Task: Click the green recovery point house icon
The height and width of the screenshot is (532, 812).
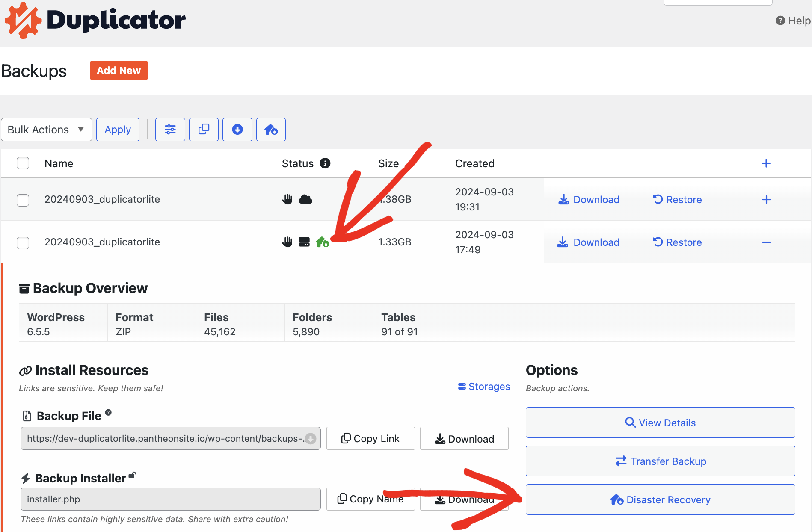Action: pos(323,242)
